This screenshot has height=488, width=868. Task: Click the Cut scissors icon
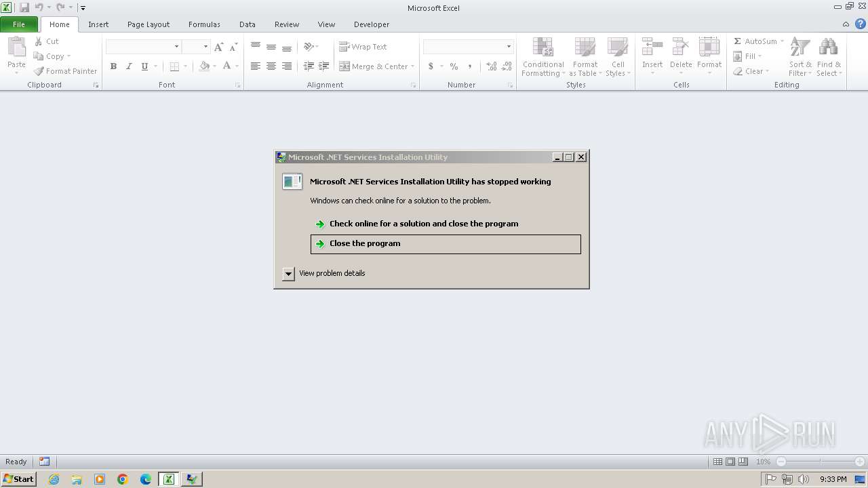point(39,41)
